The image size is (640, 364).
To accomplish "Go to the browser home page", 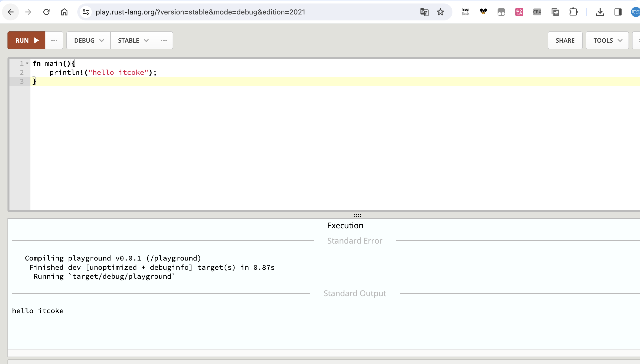I will coord(64,12).
